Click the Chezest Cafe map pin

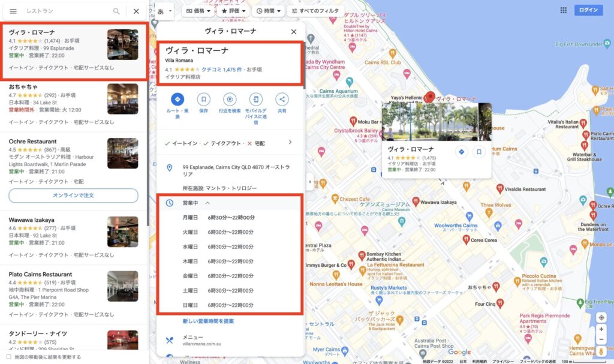coord(335,198)
